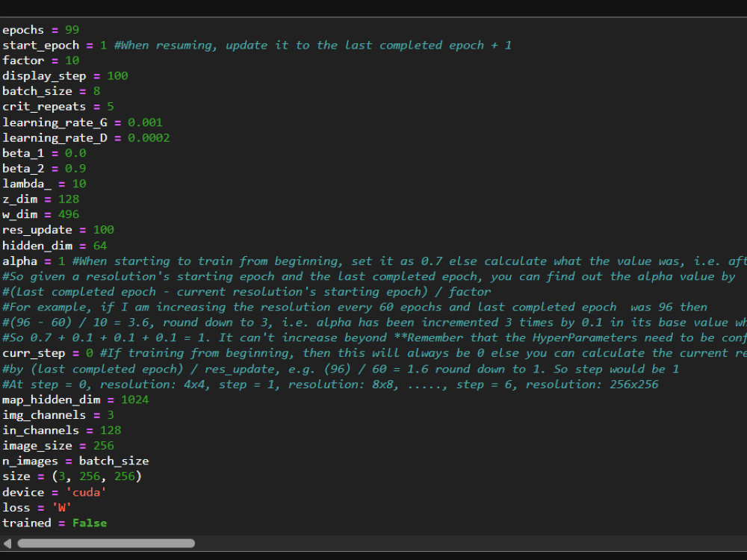
Task: Click comment starting '#by (last completed epoch)'
Action: pos(341,369)
